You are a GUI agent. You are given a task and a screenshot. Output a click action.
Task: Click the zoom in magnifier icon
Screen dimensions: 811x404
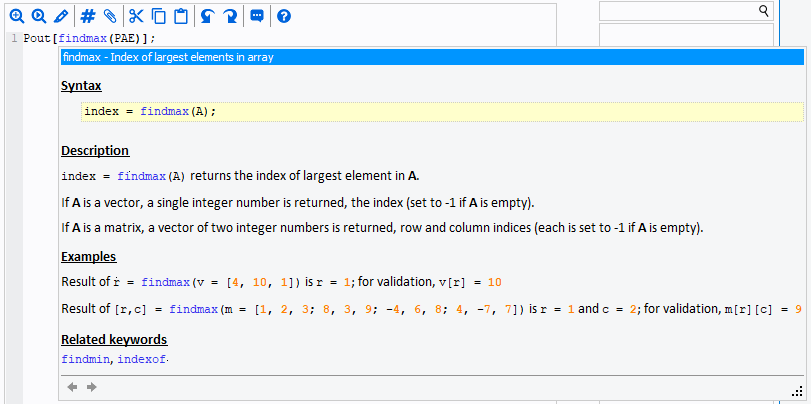click(x=17, y=17)
